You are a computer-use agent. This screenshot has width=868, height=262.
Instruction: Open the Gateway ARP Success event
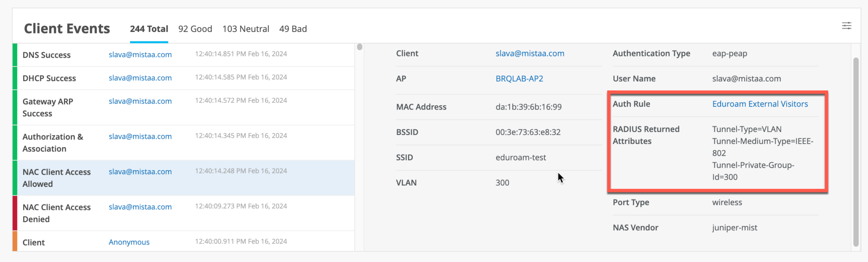click(47, 107)
